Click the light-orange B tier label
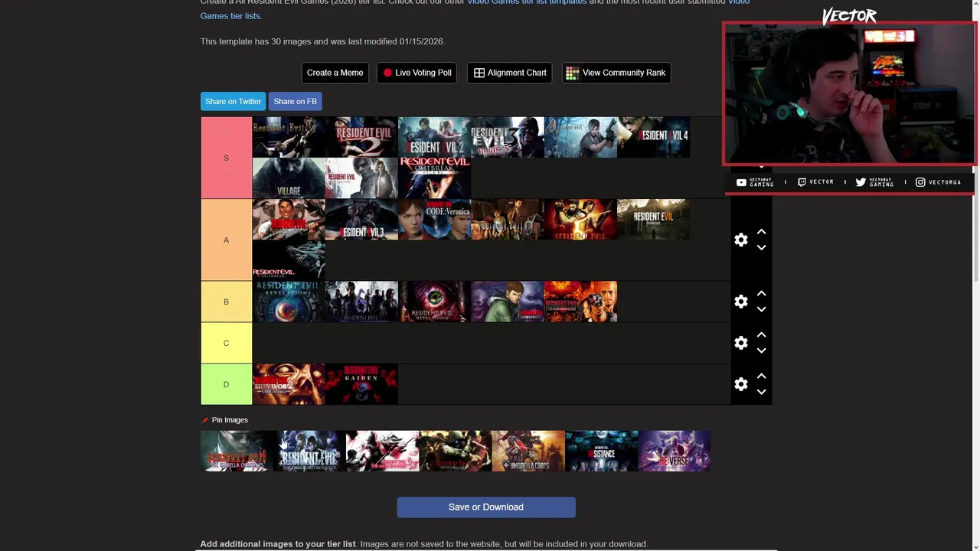This screenshot has height=551, width=980. (x=226, y=302)
